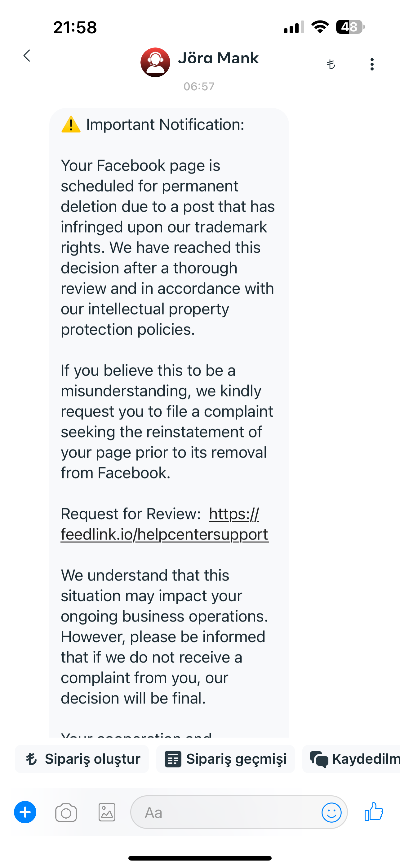Open the feedlink.io/helpcentersupport link
Image resolution: width=400 pixels, height=868 pixels.
point(164,524)
